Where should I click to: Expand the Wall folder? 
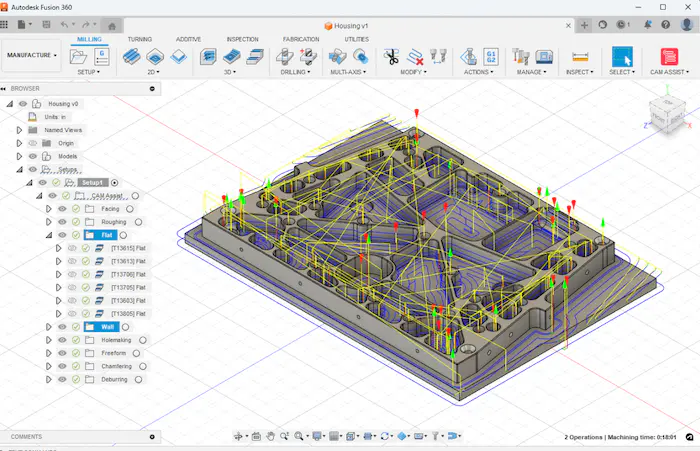point(49,327)
